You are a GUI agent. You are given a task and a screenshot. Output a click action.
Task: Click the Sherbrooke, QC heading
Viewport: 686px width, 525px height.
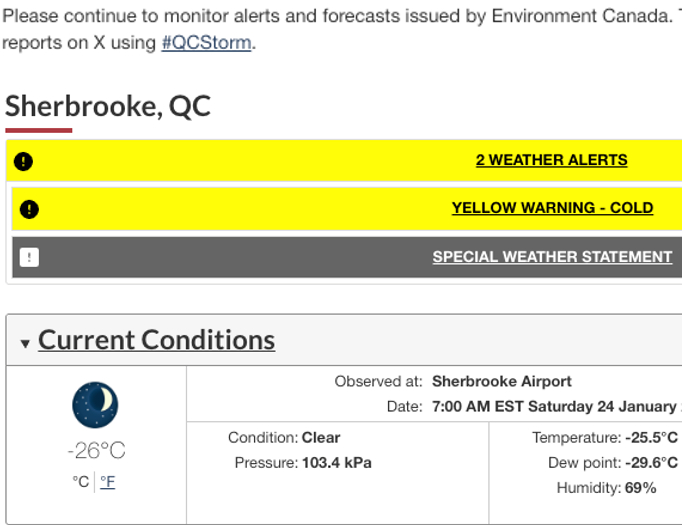click(108, 106)
